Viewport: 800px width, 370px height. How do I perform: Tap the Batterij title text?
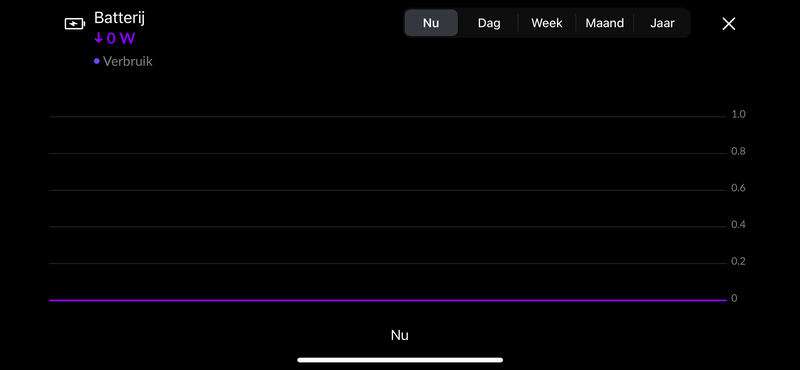point(119,18)
